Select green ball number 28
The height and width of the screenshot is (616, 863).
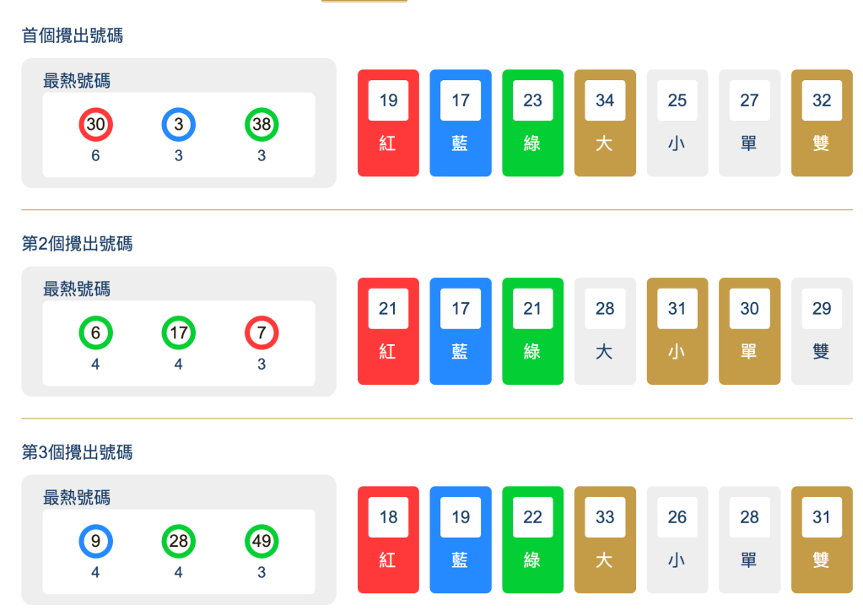178,542
